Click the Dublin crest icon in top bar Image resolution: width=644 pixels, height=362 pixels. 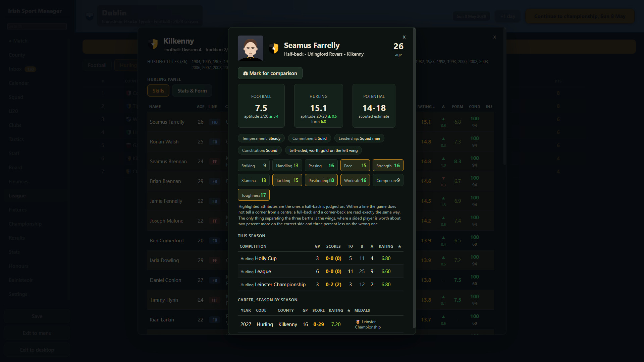click(x=89, y=16)
